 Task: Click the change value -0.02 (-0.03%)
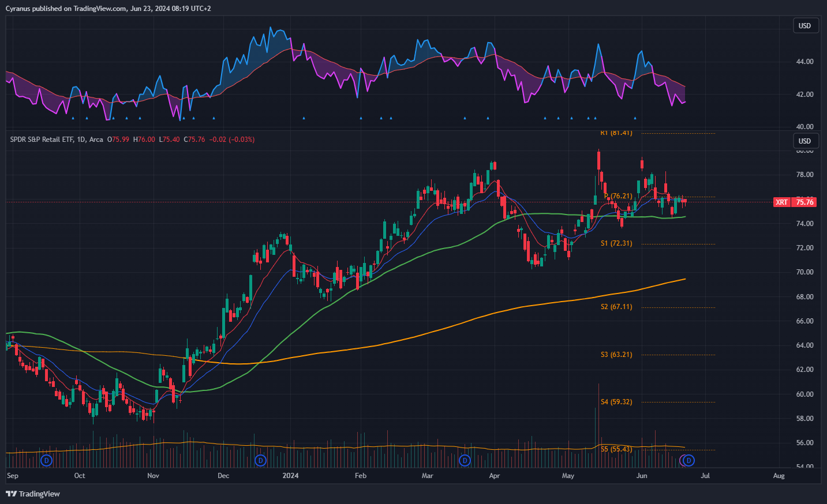pos(232,140)
